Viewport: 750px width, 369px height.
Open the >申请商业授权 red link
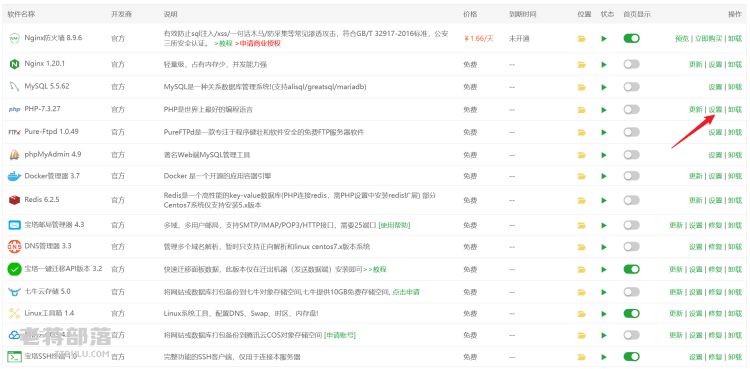pos(258,43)
